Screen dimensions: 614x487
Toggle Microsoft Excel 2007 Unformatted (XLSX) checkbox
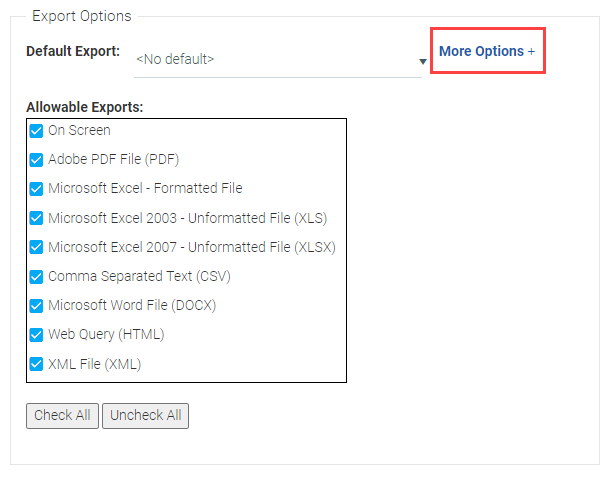point(37,247)
